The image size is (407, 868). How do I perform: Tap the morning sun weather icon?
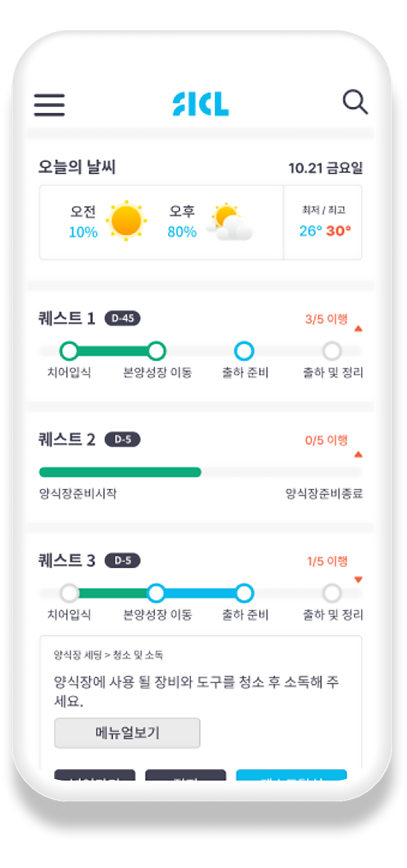click(126, 221)
